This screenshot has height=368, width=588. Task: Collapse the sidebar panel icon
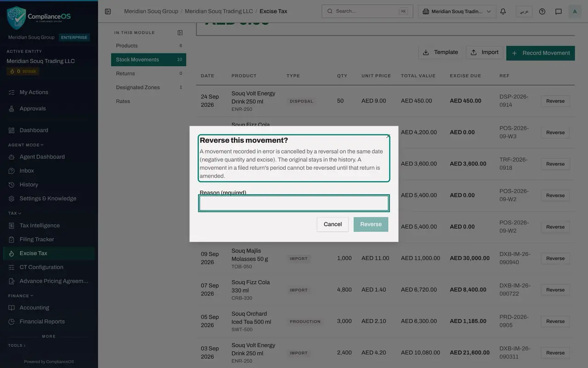tap(108, 11)
